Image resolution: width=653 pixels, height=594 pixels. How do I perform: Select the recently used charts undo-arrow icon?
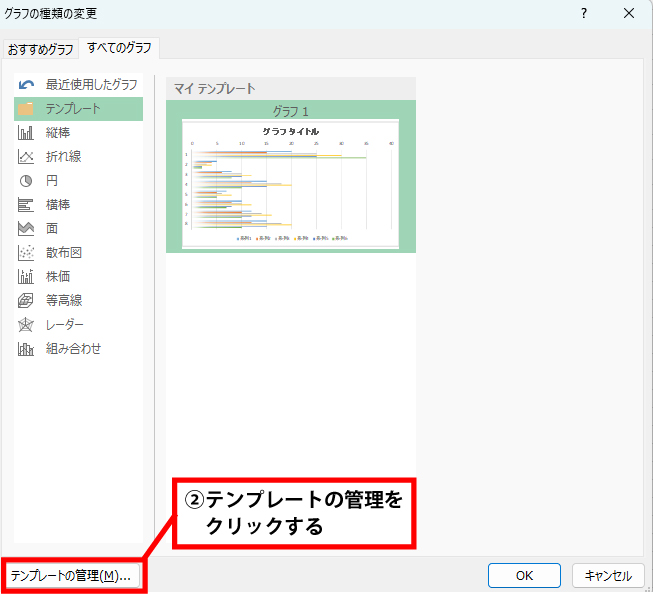[x=26, y=85]
